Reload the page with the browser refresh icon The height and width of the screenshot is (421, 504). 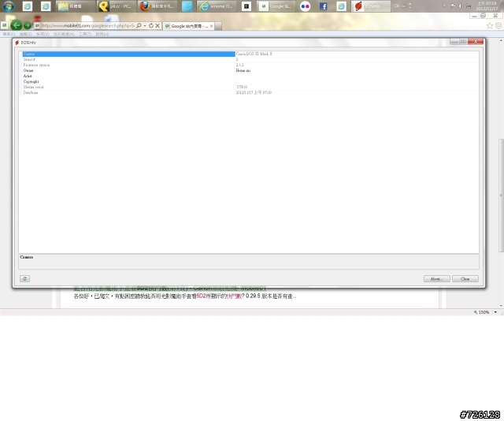[151, 26]
